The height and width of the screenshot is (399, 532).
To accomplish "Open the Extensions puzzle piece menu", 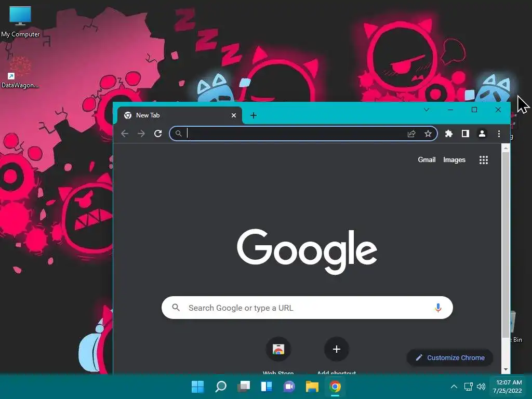I will (x=449, y=134).
